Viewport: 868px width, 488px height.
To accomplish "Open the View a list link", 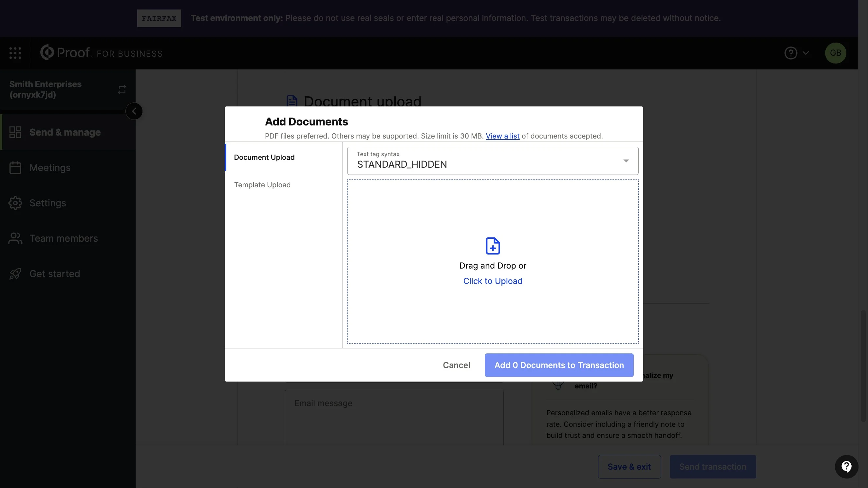I will [x=502, y=136].
